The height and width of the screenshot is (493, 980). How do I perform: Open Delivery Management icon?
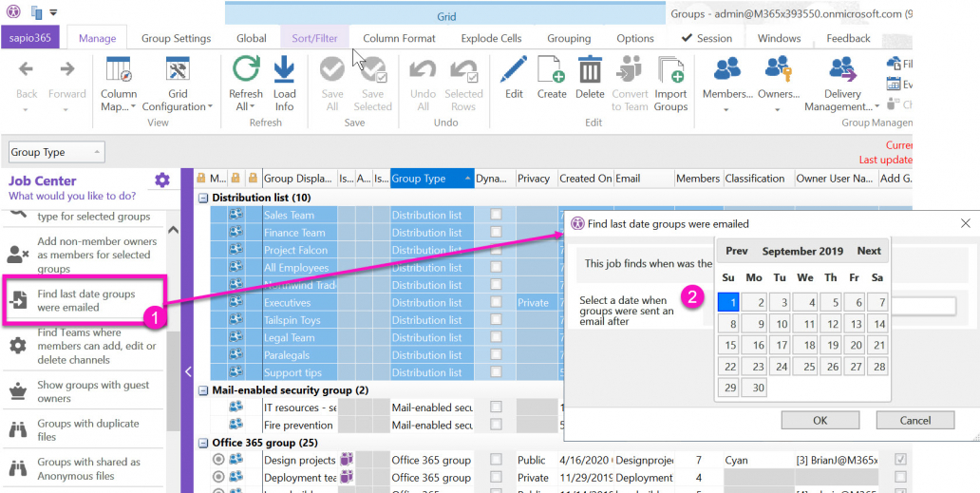[842, 68]
